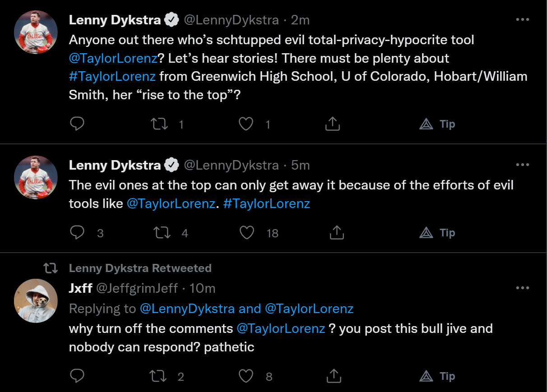Open more options on Jxff's tweet

pos(522,288)
